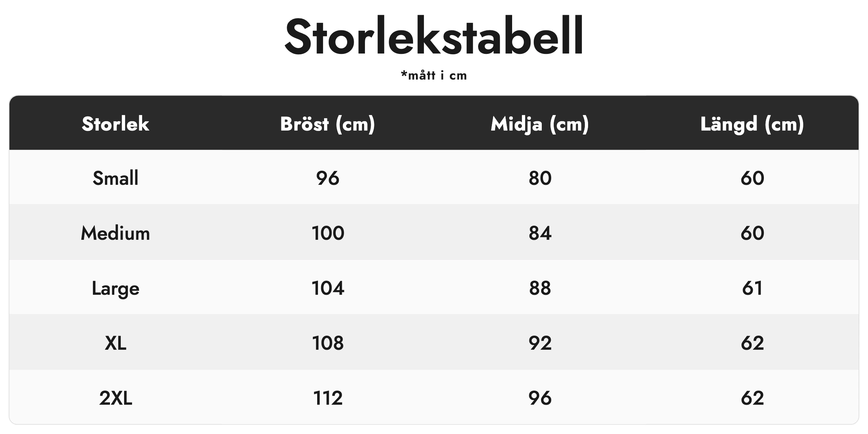
Task: Click the 2XL size row label
Action: [115, 398]
